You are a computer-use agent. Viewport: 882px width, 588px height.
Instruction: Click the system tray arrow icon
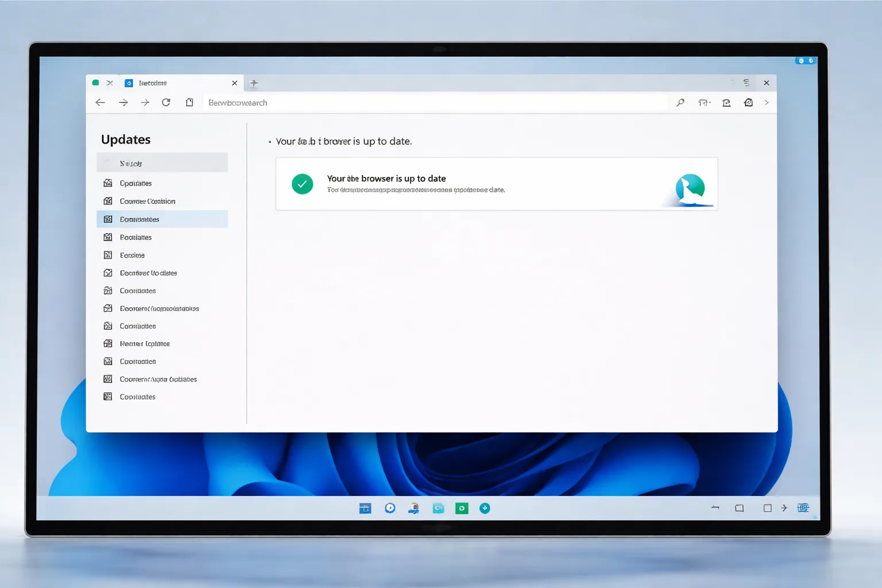[784, 508]
